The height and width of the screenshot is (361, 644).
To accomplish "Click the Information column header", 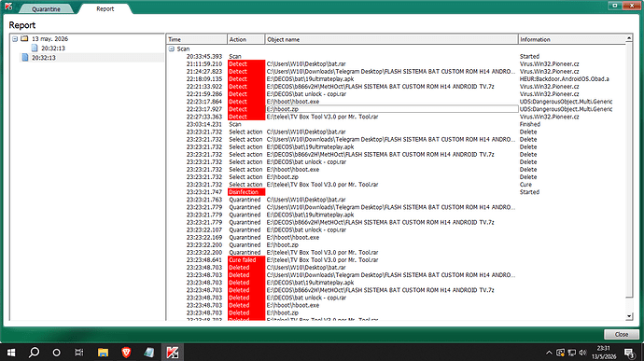I will point(572,39).
